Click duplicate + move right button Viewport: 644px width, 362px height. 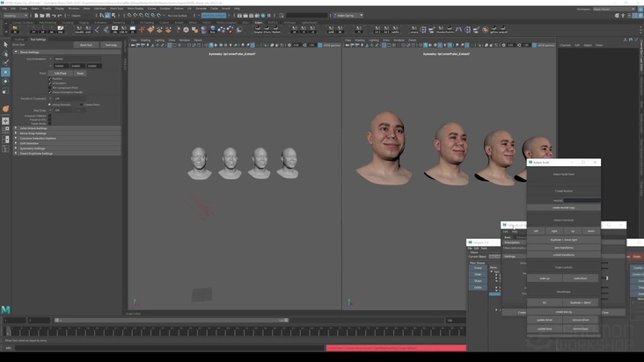click(563, 240)
